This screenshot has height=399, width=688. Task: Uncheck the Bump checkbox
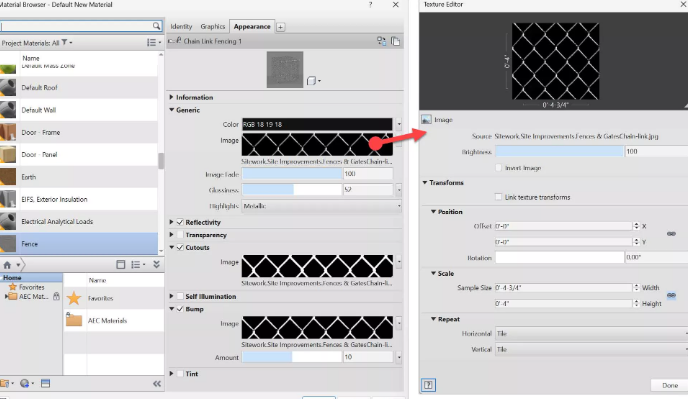click(x=180, y=309)
